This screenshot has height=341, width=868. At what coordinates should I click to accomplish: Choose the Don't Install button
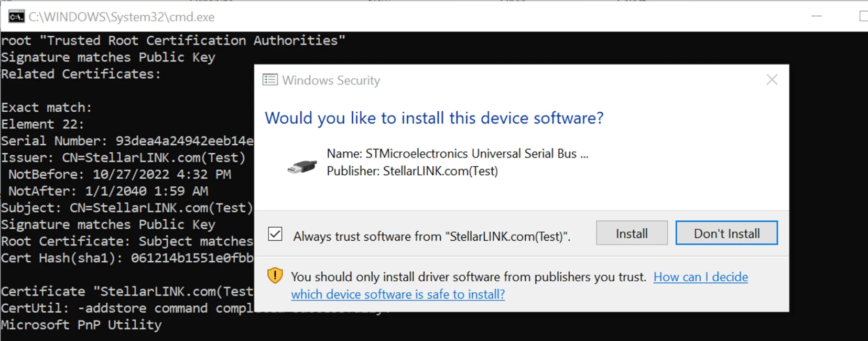(726, 233)
